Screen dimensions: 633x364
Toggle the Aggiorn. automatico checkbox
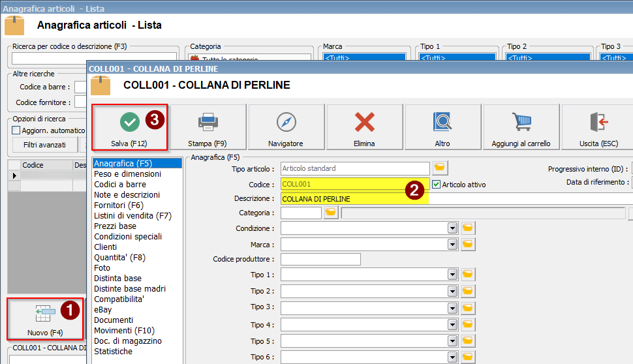[17, 130]
